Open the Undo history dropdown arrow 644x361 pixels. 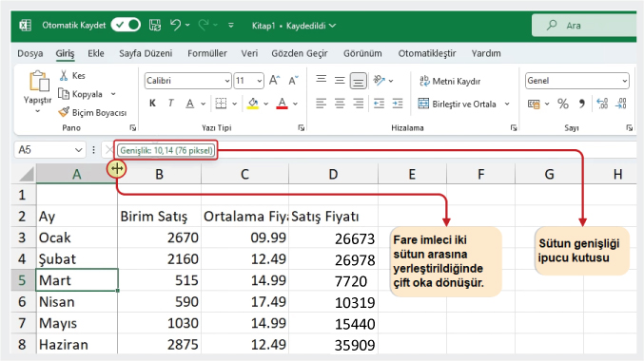coord(187,25)
